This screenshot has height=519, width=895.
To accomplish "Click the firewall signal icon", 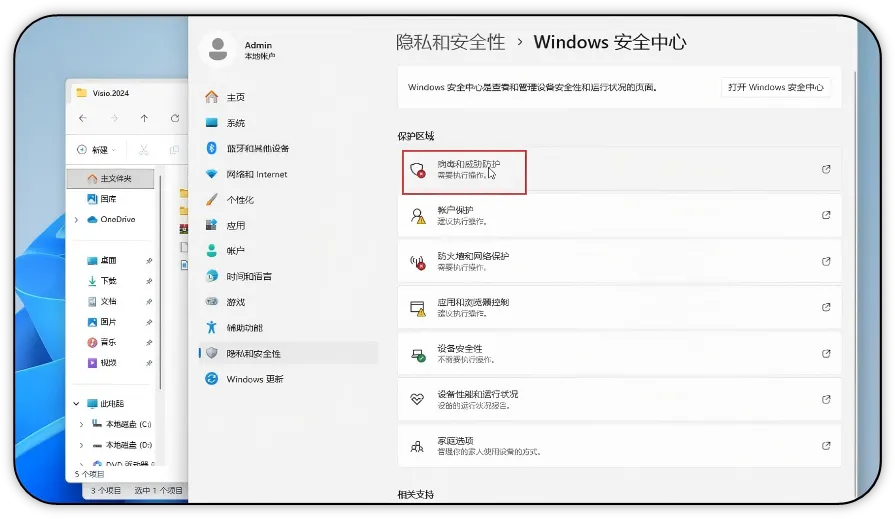I will pyautogui.click(x=418, y=262).
